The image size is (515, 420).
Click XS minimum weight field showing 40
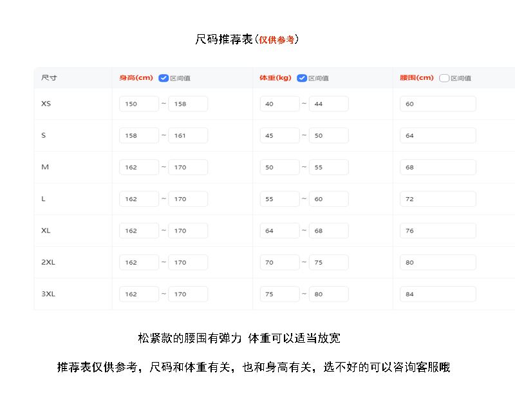(279, 104)
